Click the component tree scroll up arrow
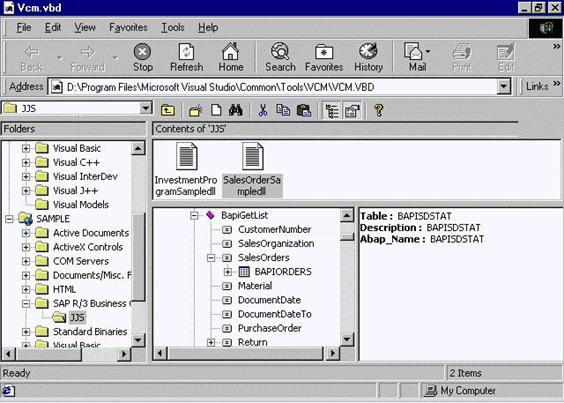Viewport: 564px width, 403px height. tap(346, 216)
